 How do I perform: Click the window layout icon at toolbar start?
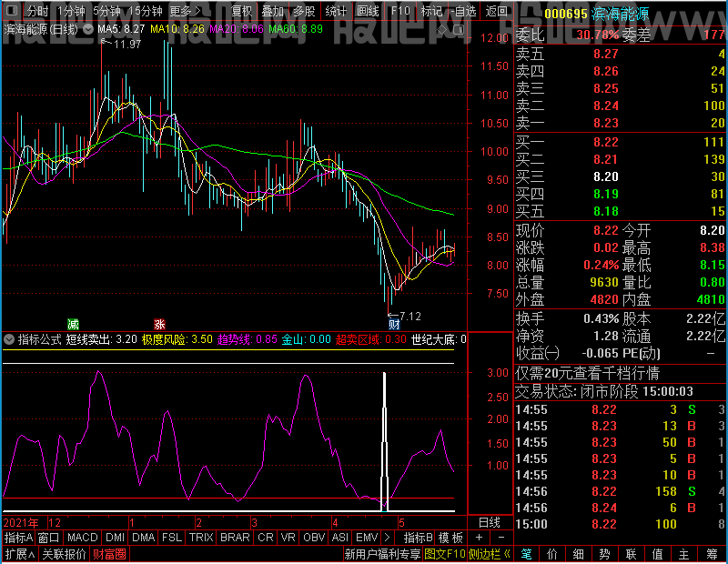pos(12,11)
